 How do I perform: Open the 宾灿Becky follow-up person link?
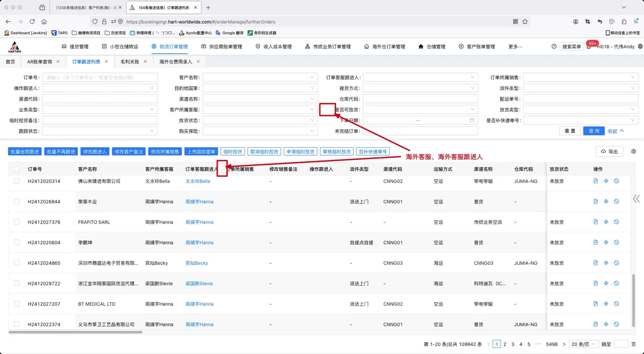[197, 263]
